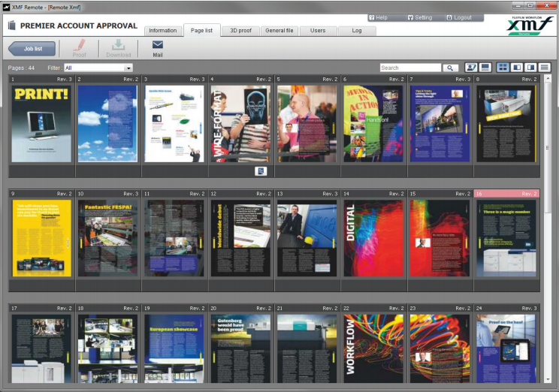Select page 20 Gutenberg thumbnail
Image resolution: width=559 pixels, height=392 pixels.
[x=240, y=348]
